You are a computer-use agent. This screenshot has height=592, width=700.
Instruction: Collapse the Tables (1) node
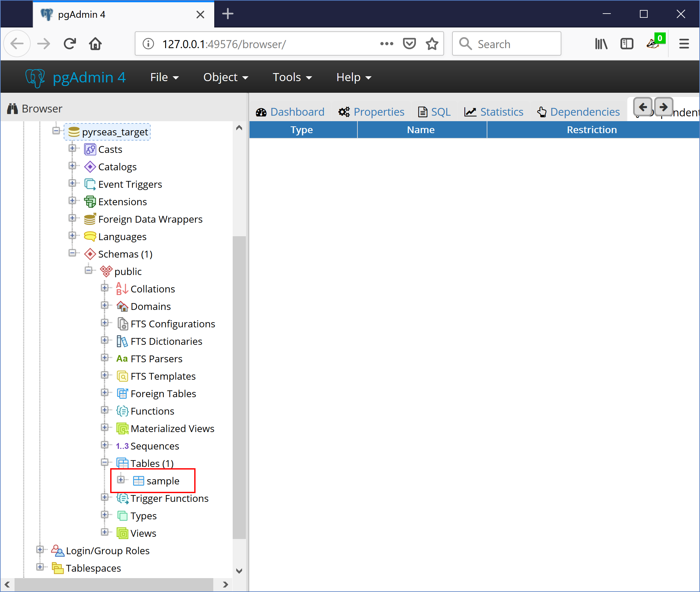pyautogui.click(x=104, y=462)
